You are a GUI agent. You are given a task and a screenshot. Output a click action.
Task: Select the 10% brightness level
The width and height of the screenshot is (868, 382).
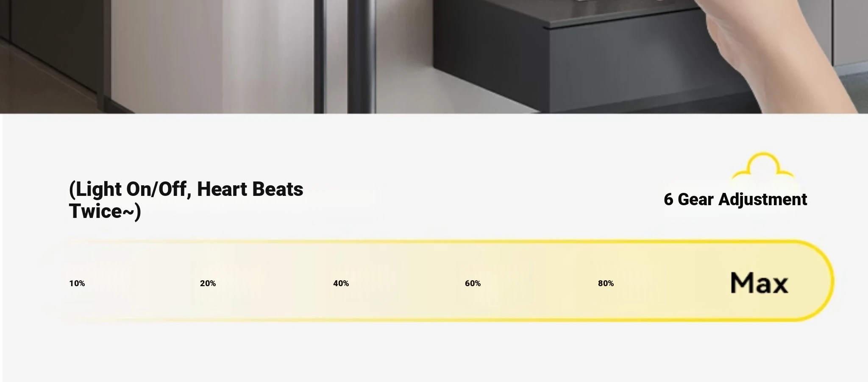coord(77,283)
